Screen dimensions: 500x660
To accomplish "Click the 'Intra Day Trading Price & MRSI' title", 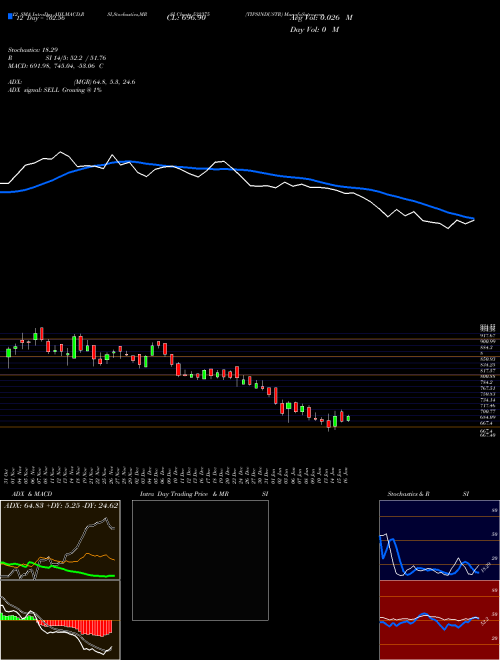I will pyautogui.click(x=204, y=494).
